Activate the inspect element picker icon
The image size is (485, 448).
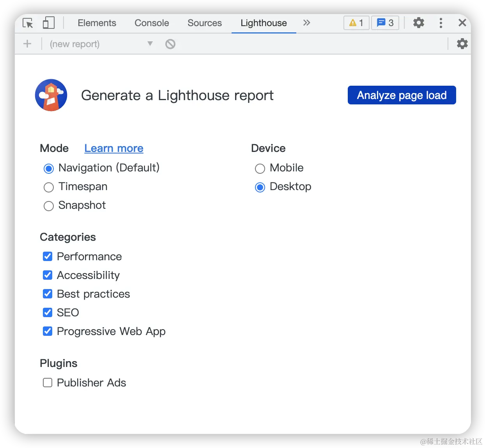point(28,23)
